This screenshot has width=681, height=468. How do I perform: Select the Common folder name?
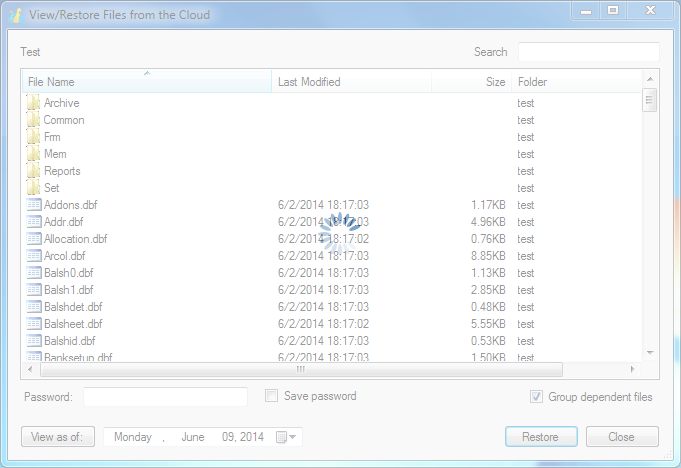click(64, 120)
